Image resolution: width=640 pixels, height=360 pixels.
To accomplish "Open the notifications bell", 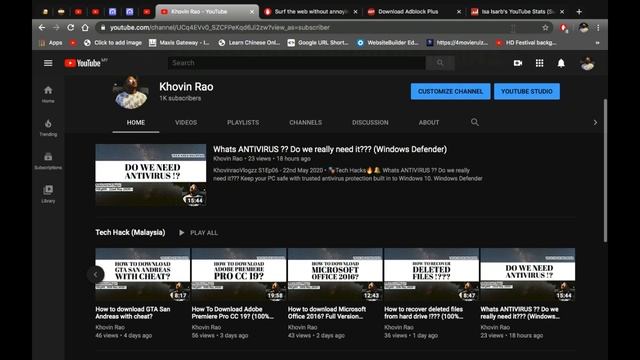I will (561, 63).
